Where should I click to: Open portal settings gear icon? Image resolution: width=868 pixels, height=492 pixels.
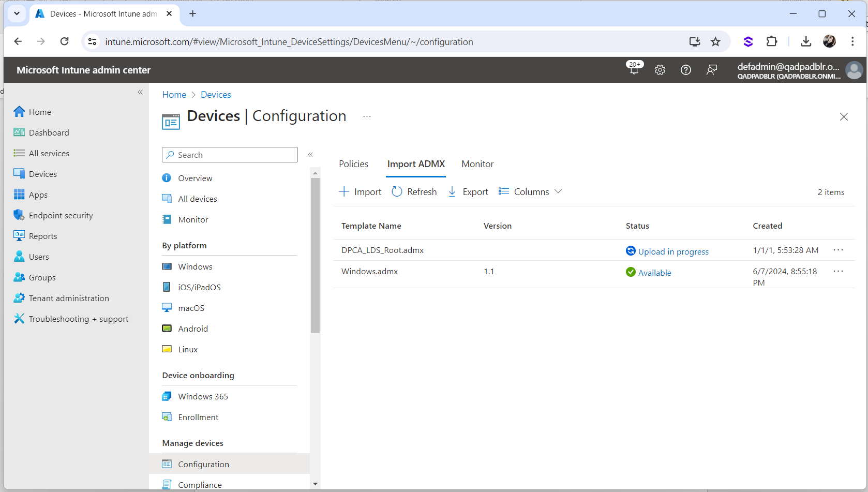point(660,70)
